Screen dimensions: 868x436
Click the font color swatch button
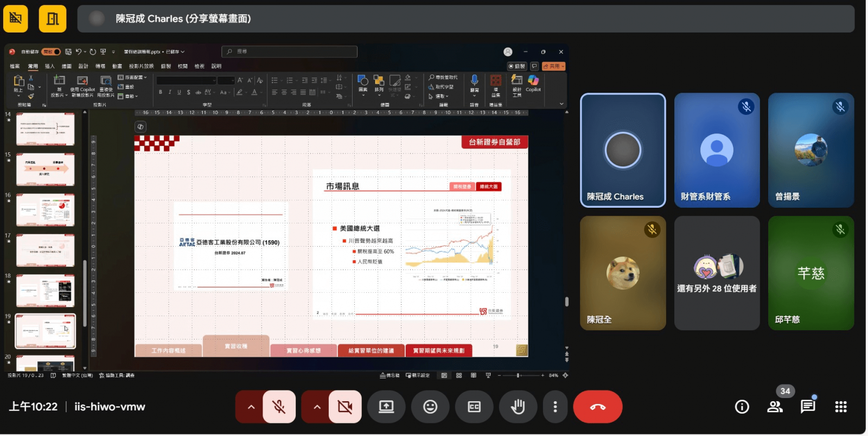point(254,92)
